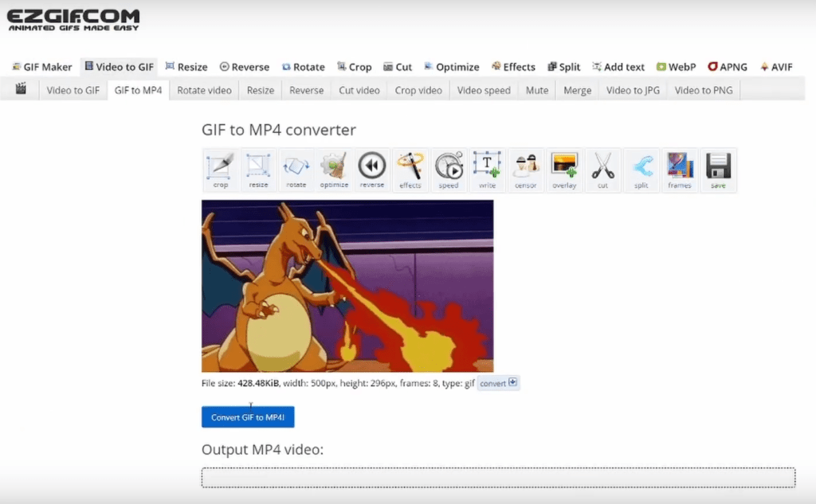Image resolution: width=816 pixels, height=504 pixels.
Task: Go to Reverse in main menu
Action: point(245,67)
